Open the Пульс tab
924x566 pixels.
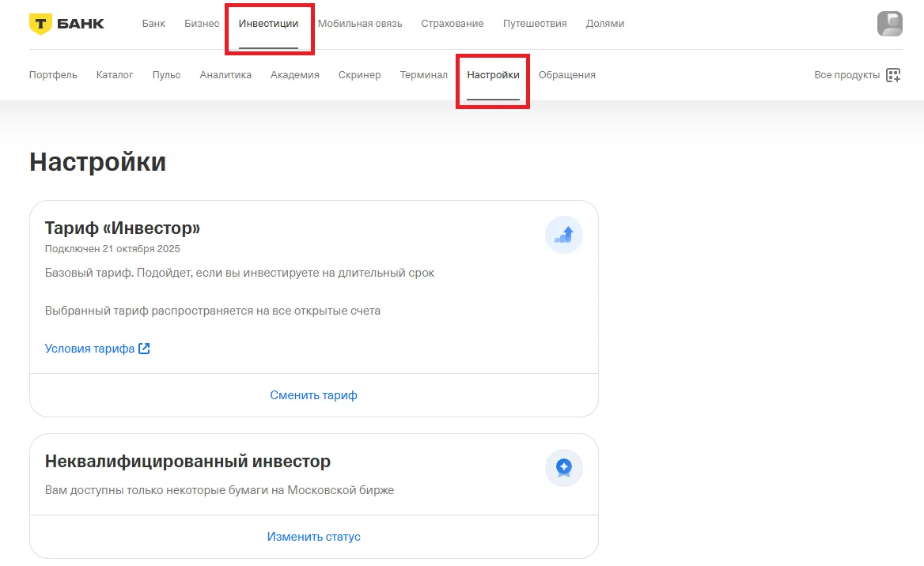[167, 75]
